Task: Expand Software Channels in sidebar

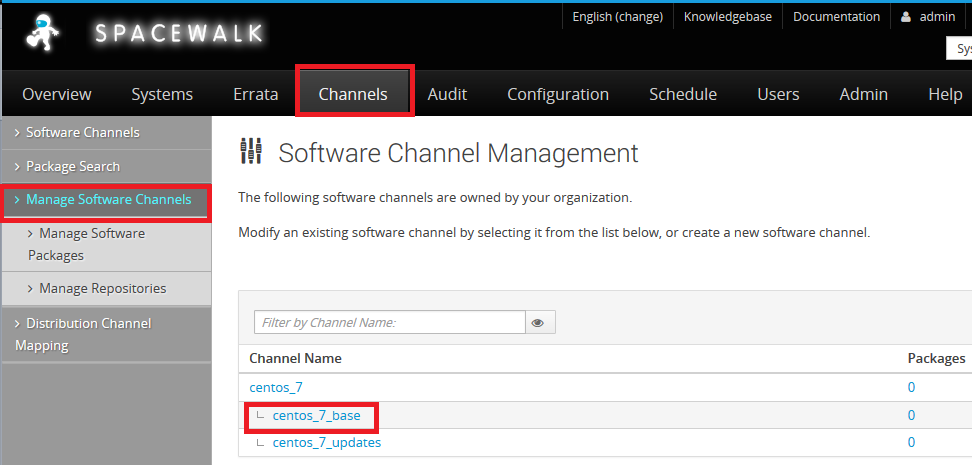Action: pos(107,133)
